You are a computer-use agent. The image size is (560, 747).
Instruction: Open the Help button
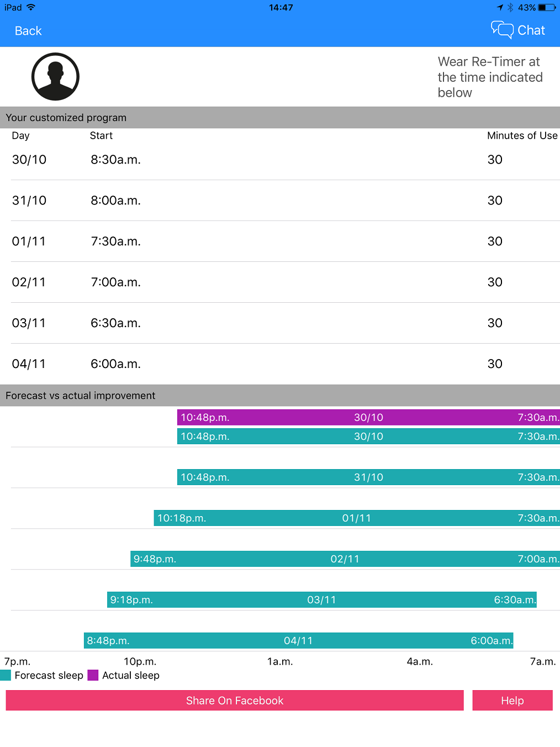(513, 701)
